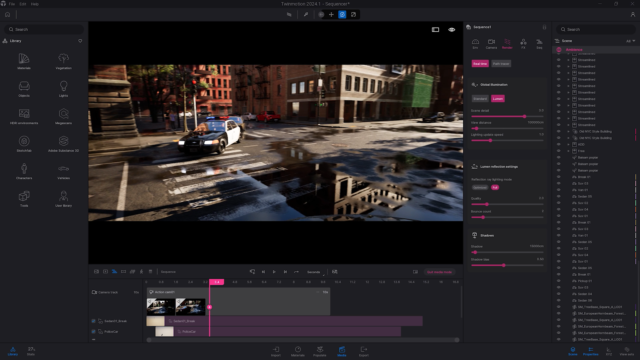The image size is (640, 360).
Task: Open the Tools library category
Action: click(24, 199)
